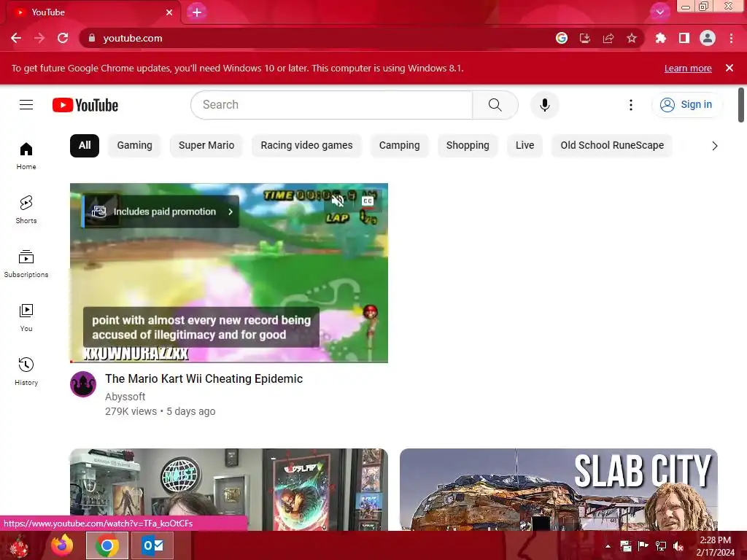Select the Camping filter chip

pyautogui.click(x=399, y=146)
